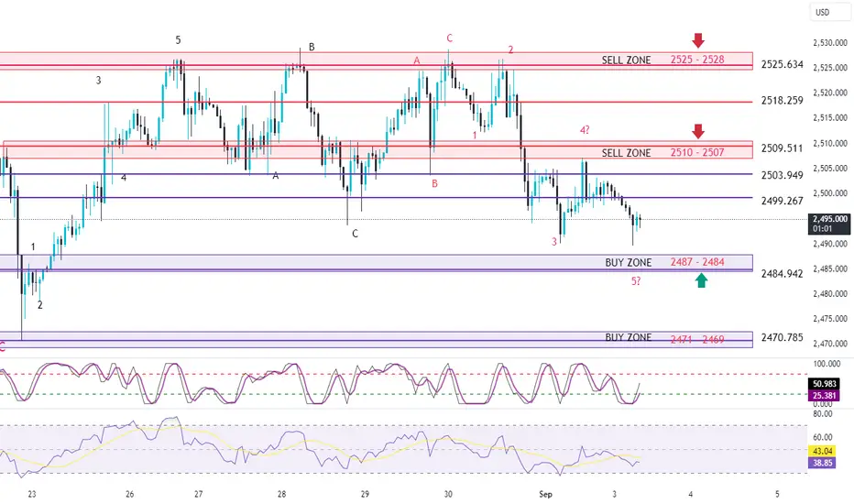Click SELL ZONE label next to 2525 - 2528
854x504 pixels.
626,60
